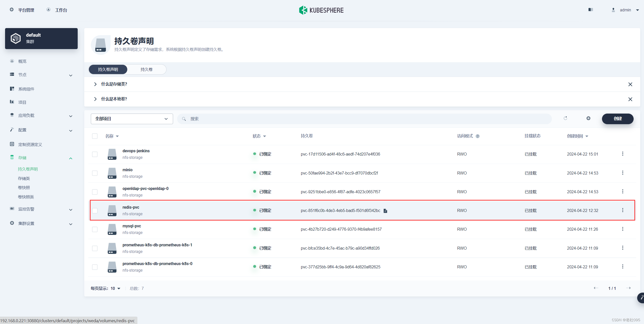Open more actions for openldap-pvc-openldap-0
The image size is (644, 324).
pos(622,191)
